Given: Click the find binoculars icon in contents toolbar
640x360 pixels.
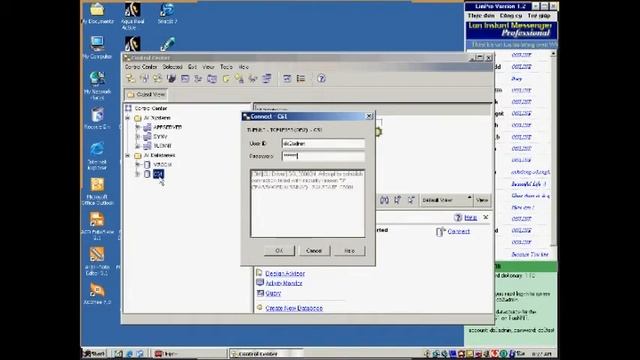Looking at the screenshot, I should 384,200.
